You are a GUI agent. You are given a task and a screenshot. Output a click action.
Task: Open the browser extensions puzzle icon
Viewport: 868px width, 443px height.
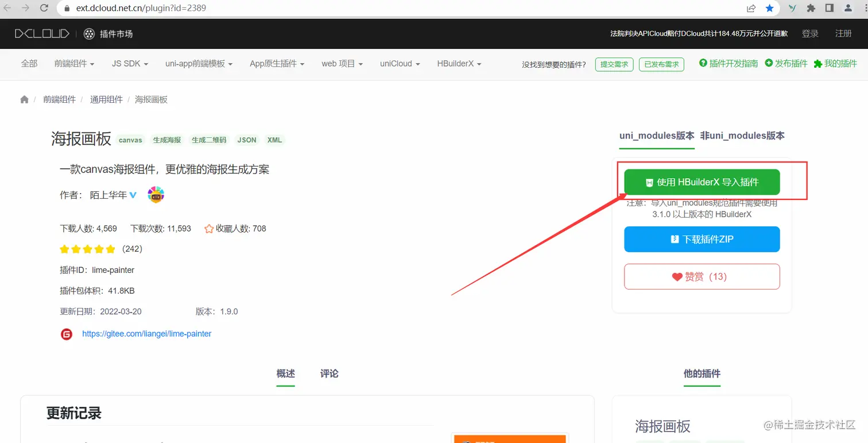point(811,8)
